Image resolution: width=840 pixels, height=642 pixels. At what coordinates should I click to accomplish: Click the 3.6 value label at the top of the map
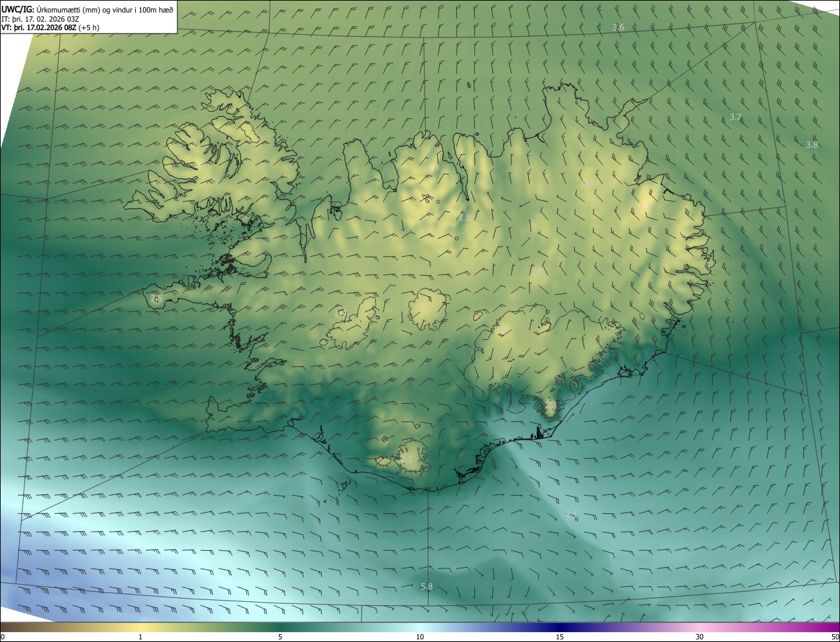tap(618, 27)
